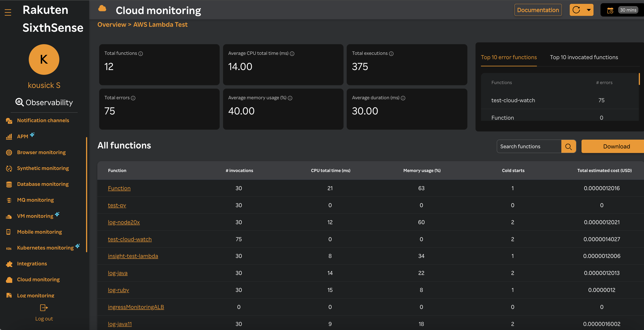Click the error functions panel scrollbar
The image size is (644, 330).
(x=639, y=79)
